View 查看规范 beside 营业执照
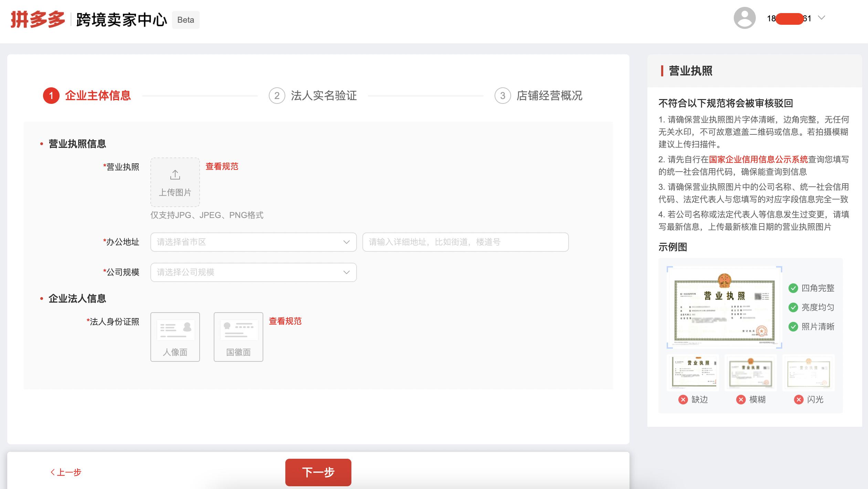Viewport: 868px width, 489px height. click(x=222, y=166)
